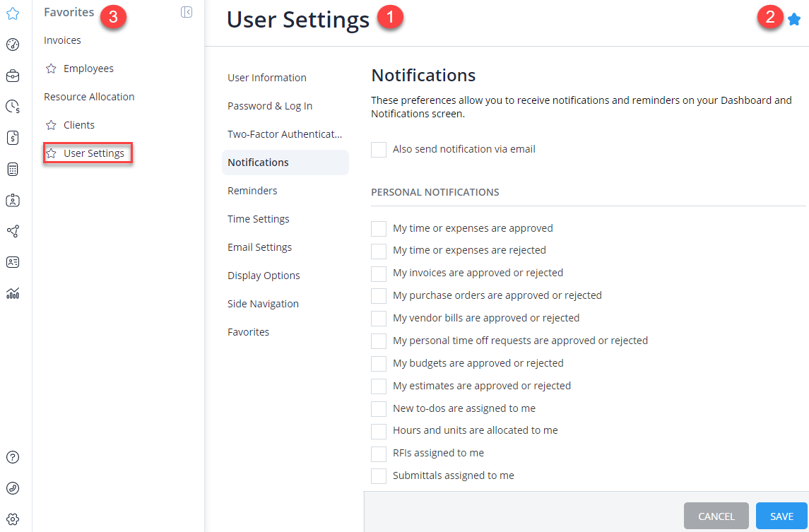Viewport: 809px width, 532px height.
Task: Click the analytics chart icon
Action: [x=12, y=292]
